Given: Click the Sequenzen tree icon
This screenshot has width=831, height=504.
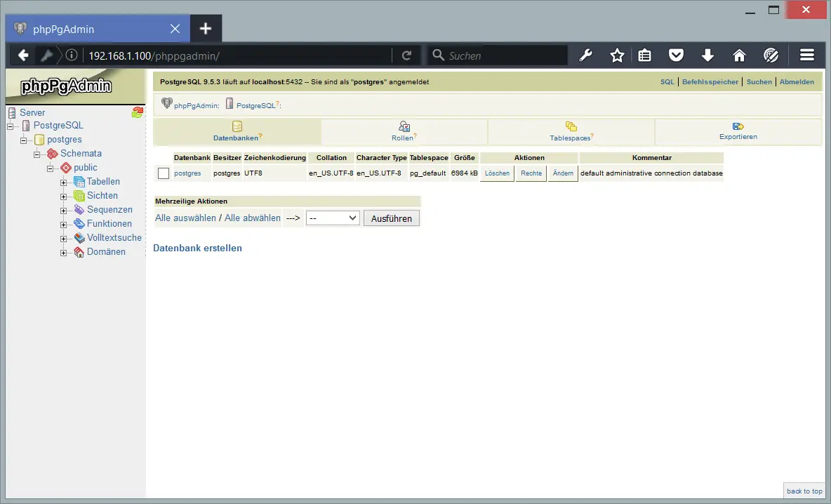Looking at the screenshot, I should pyautogui.click(x=79, y=210).
